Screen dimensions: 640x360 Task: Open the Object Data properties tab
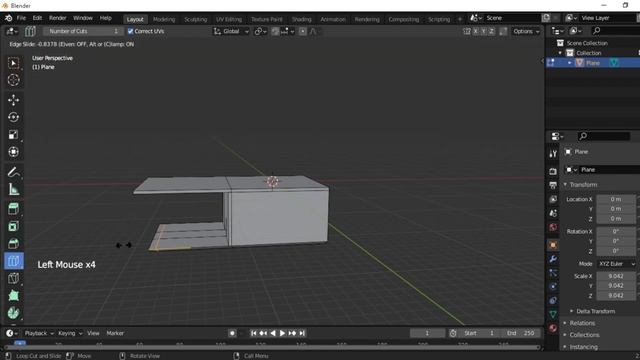[553, 314]
